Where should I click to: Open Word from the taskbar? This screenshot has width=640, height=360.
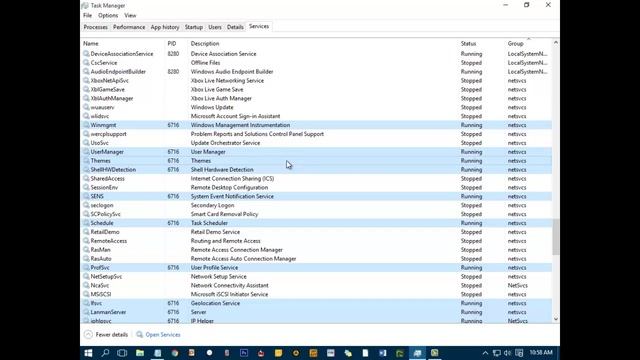tap(382, 353)
